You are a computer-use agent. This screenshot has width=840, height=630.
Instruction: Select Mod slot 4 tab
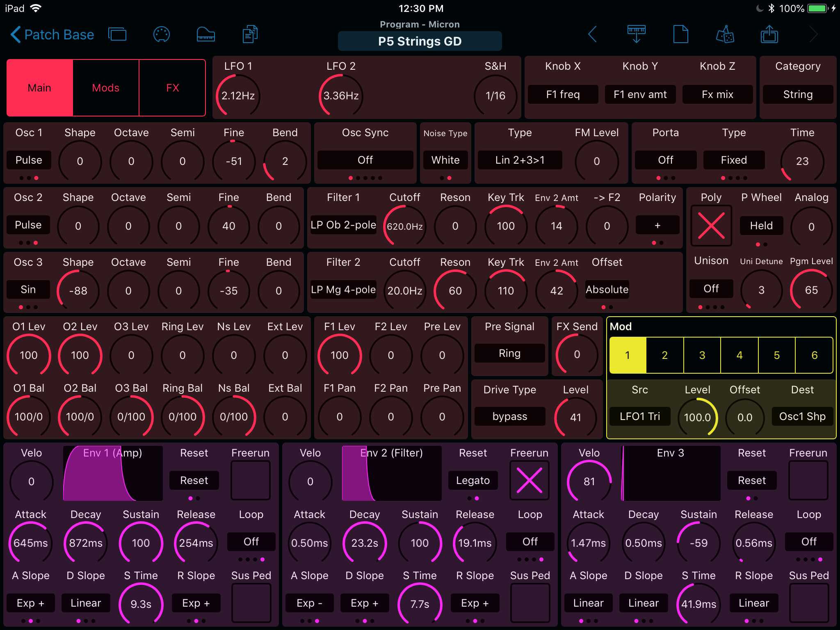(x=739, y=355)
